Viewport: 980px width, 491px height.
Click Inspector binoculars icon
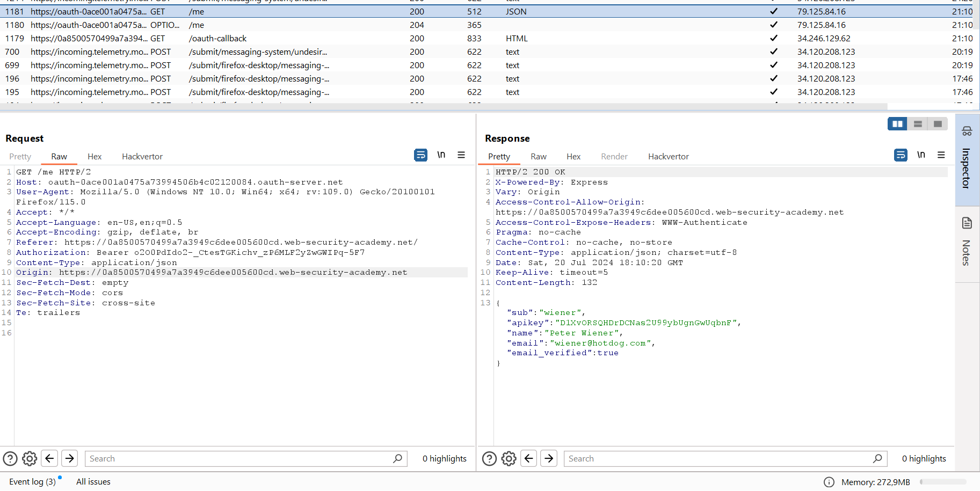click(967, 131)
